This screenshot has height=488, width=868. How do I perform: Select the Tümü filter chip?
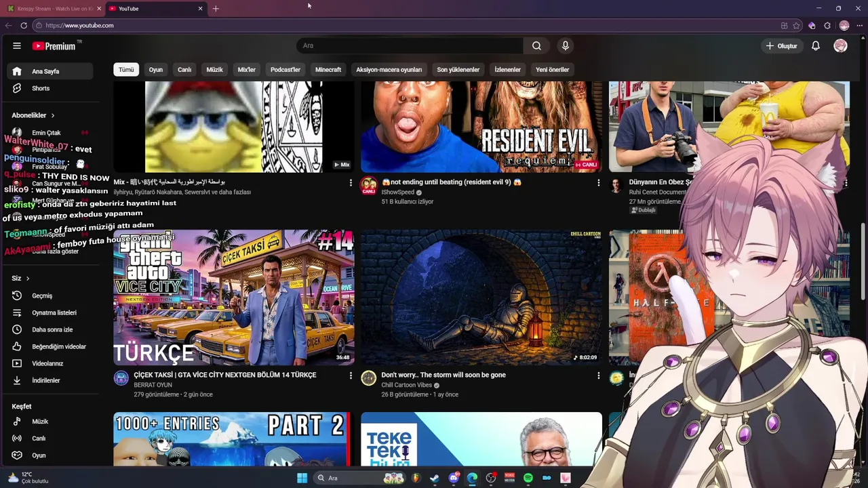pos(126,69)
